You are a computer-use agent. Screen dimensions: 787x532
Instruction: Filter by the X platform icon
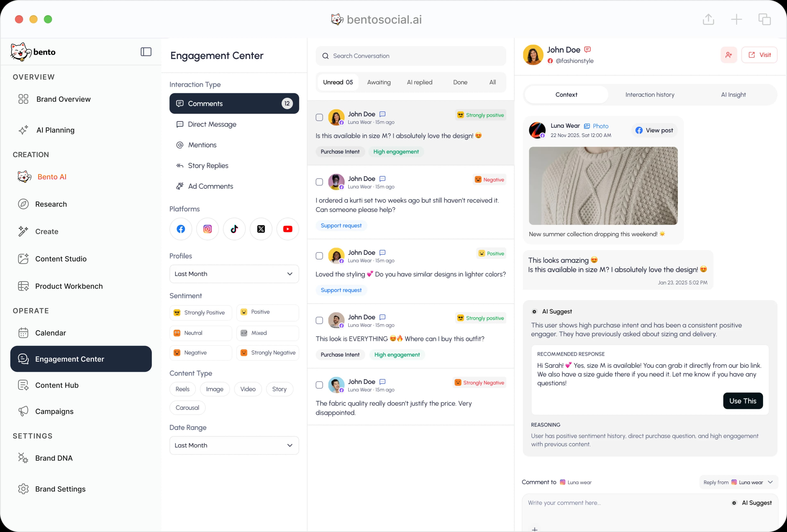coord(261,229)
